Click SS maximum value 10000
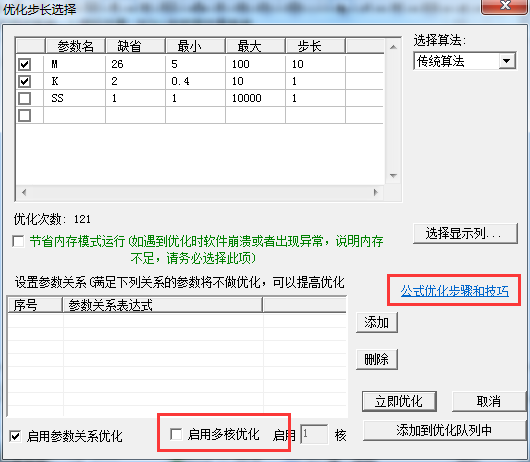The width and height of the screenshot is (530, 462). tap(256, 98)
